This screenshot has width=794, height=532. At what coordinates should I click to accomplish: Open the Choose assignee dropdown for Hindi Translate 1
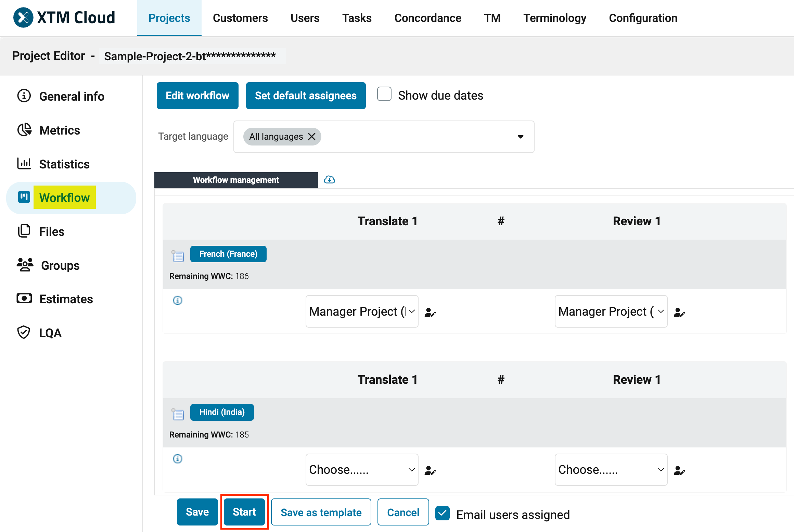pyautogui.click(x=361, y=469)
